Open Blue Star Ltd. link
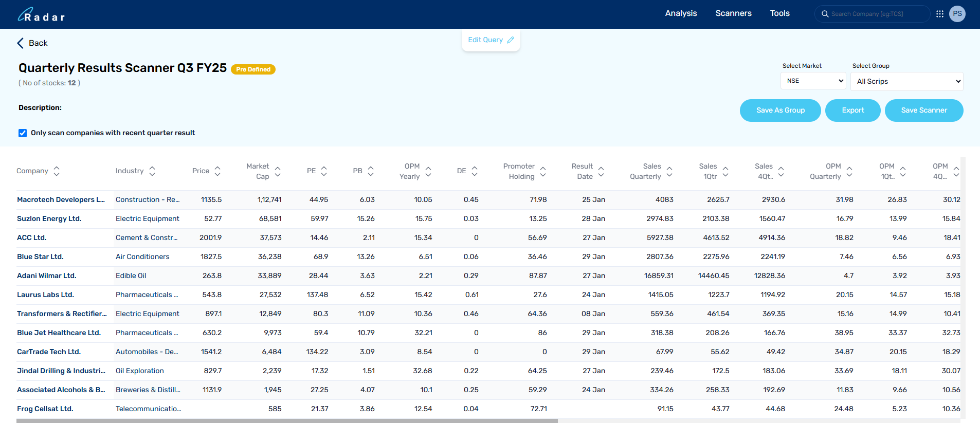Viewport: 980px width, 423px height. coord(40,257)
